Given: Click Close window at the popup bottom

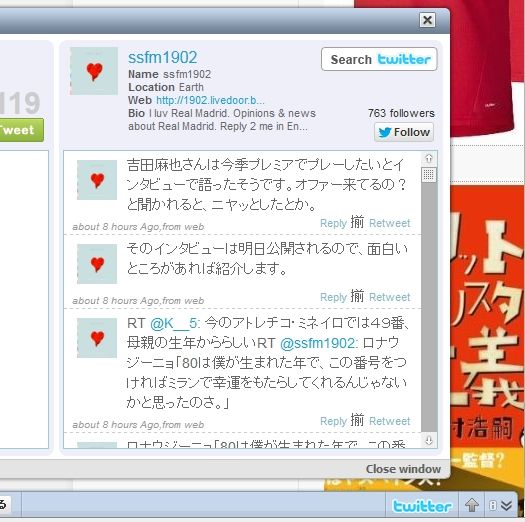Looking at the screenshot, I should click(403, 469).
